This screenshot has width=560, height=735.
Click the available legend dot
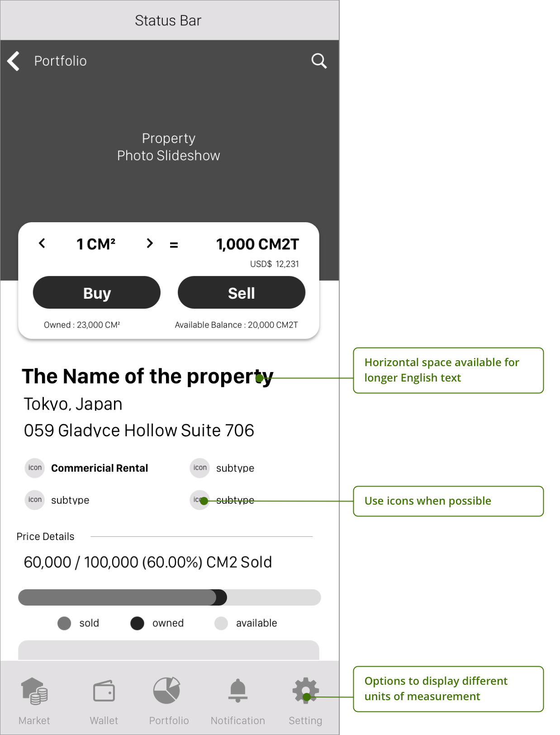click(221, 623)
